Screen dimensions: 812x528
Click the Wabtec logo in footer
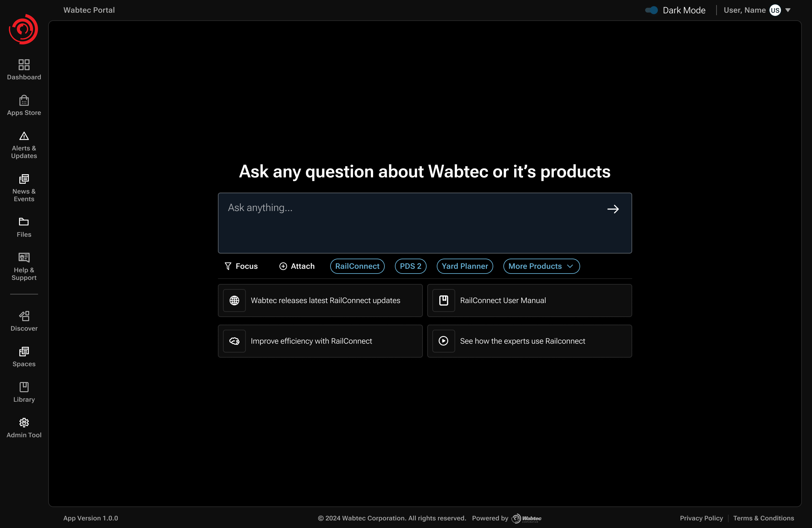pos(526,518)
